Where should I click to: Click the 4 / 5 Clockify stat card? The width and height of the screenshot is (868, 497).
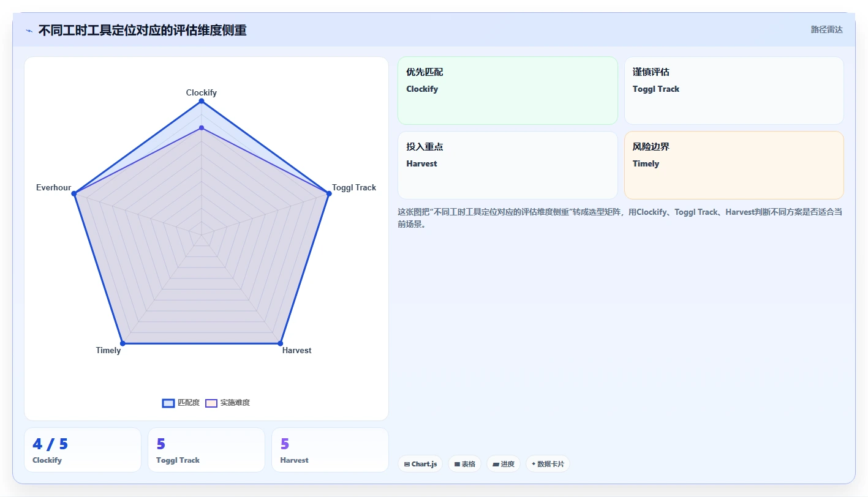coord(83,450)
